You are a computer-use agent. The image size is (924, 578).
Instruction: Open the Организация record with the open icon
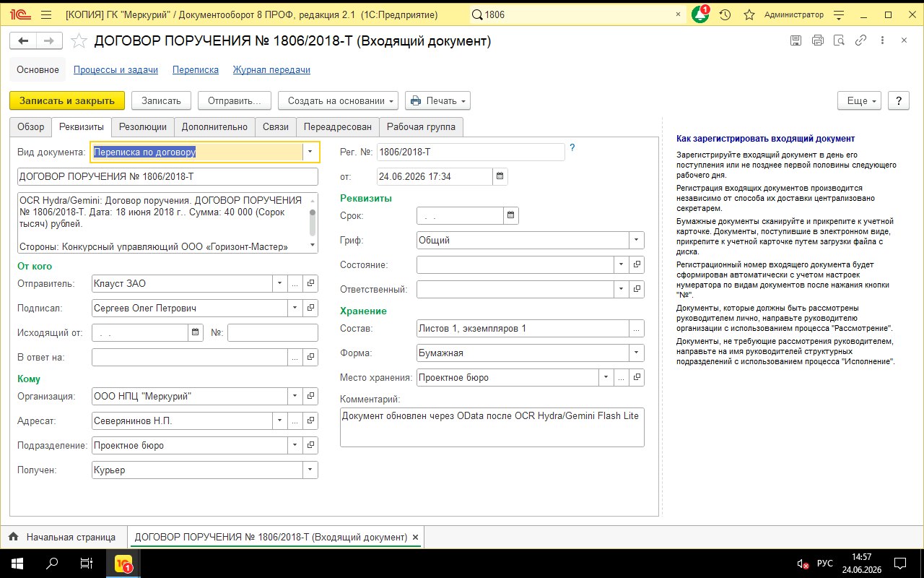click(x=310, y=396)
